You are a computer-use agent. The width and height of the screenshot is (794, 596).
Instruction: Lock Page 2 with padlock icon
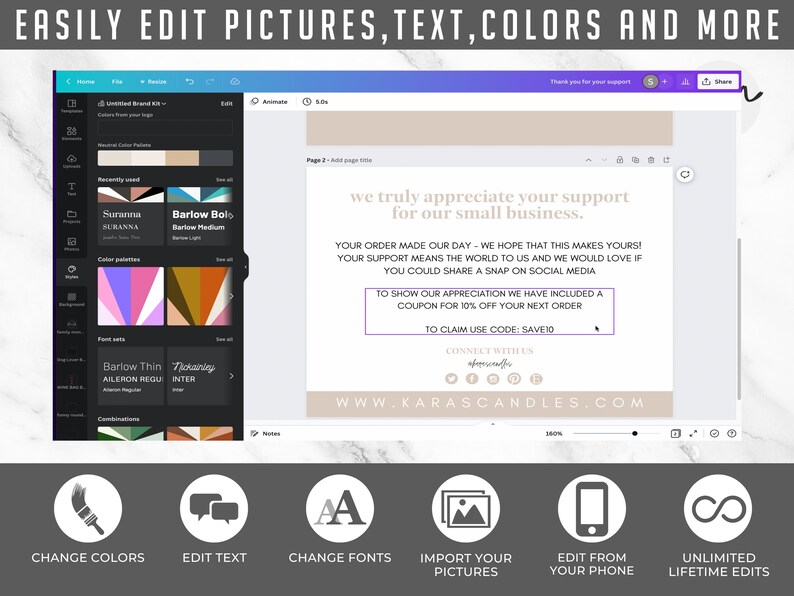pos(619,160)
